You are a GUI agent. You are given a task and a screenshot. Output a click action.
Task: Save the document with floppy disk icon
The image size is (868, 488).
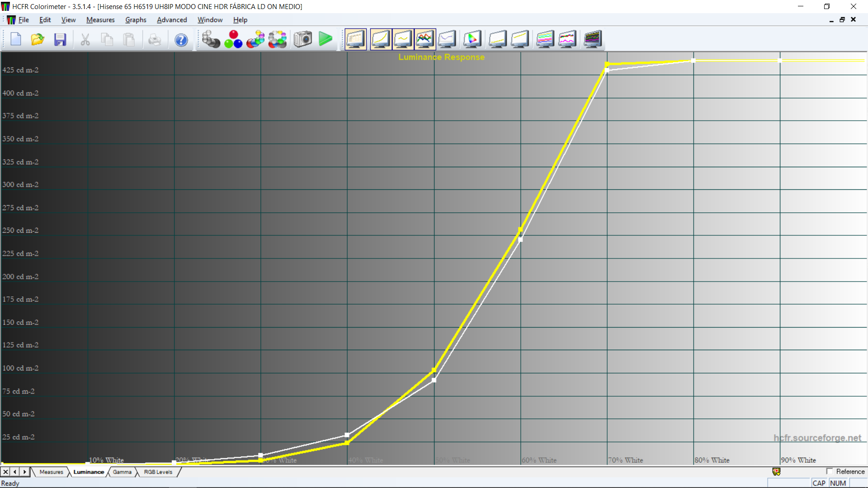point(60,40)
